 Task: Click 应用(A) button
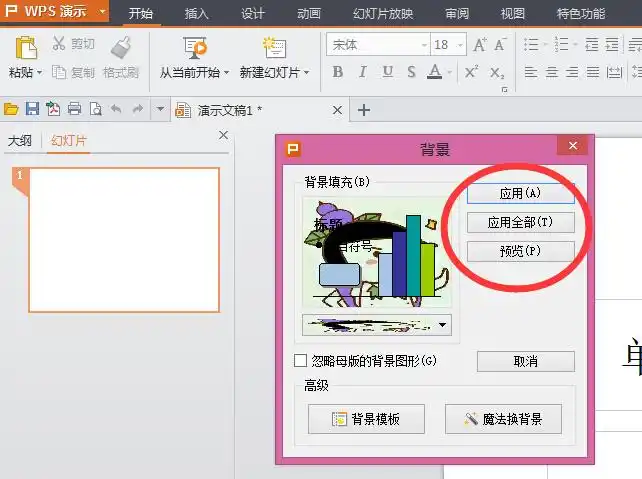(x=520, y=193)
